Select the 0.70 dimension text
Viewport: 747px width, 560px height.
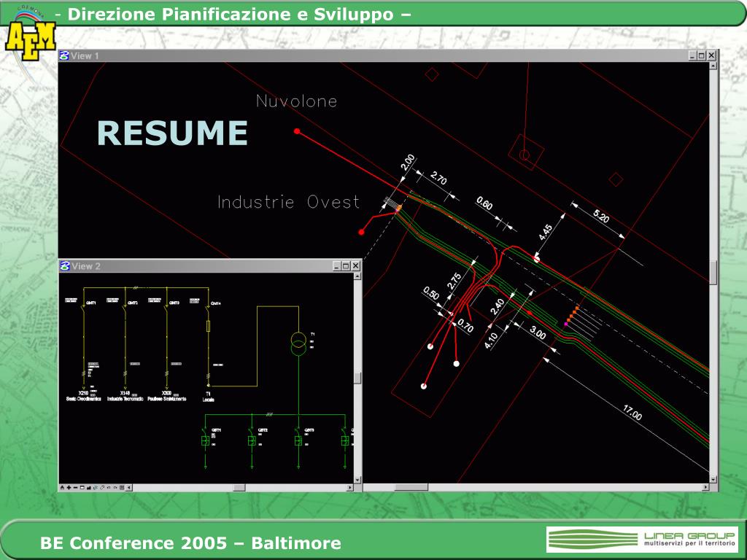coord(465,326)
